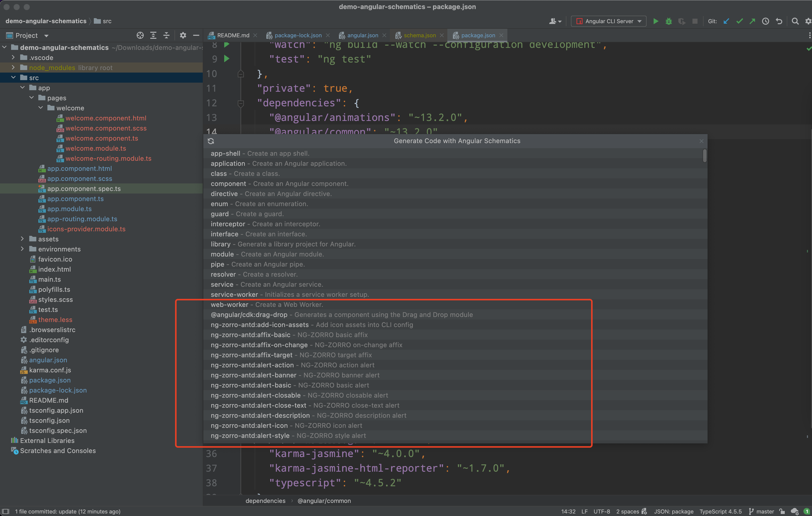Open Project panel settings gear

pos(183,35)
